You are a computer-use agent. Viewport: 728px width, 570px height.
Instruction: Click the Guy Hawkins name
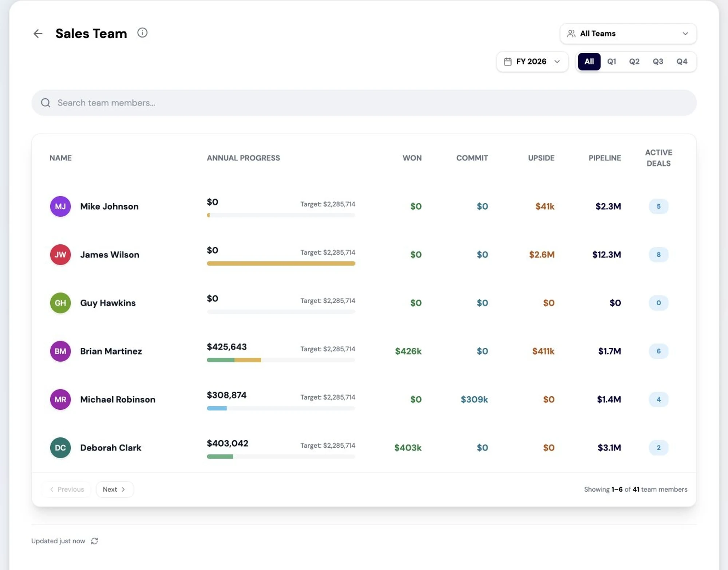point(108,303)
